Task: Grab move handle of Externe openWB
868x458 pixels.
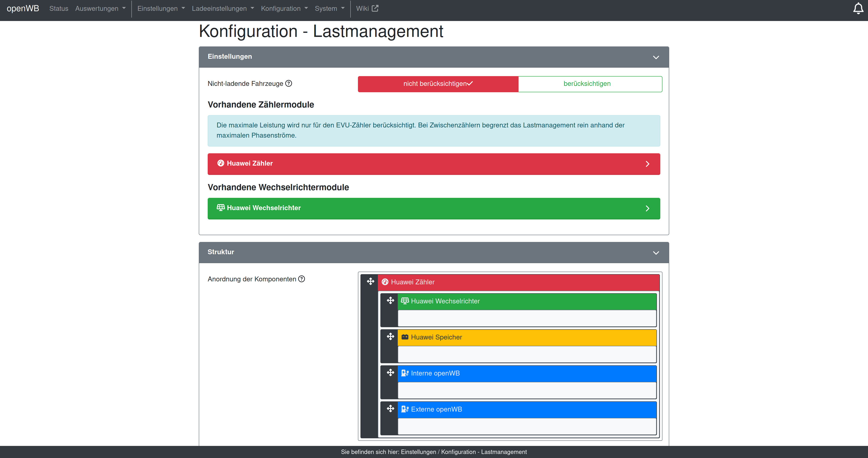Action: point(390,409)
